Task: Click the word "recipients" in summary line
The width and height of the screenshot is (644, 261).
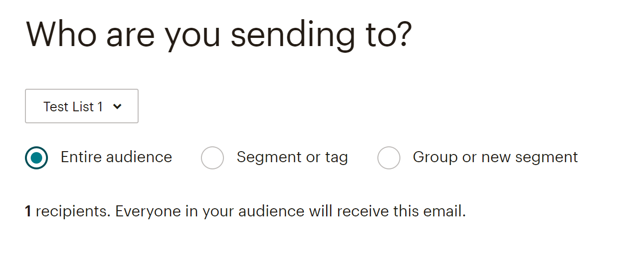Action: 73,212
